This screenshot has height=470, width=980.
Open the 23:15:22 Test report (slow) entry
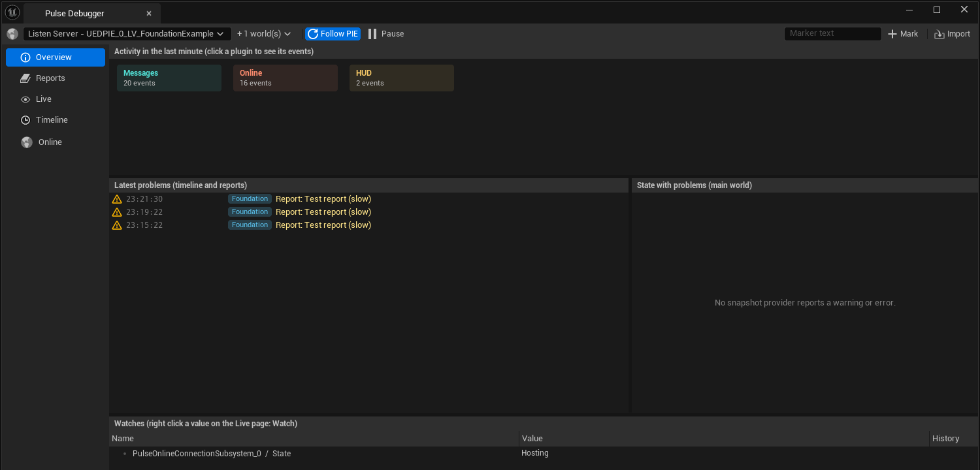pyautogui.click(x=323, y=225)
